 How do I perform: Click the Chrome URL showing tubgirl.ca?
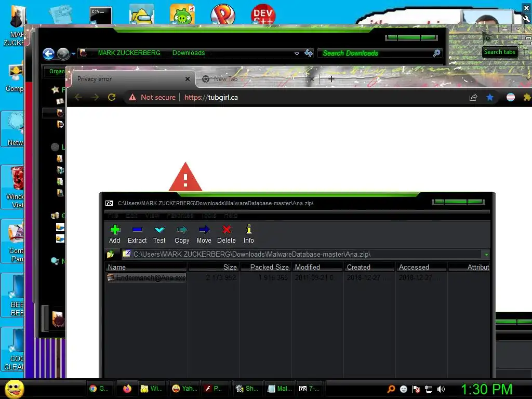(x=211, y=97)
